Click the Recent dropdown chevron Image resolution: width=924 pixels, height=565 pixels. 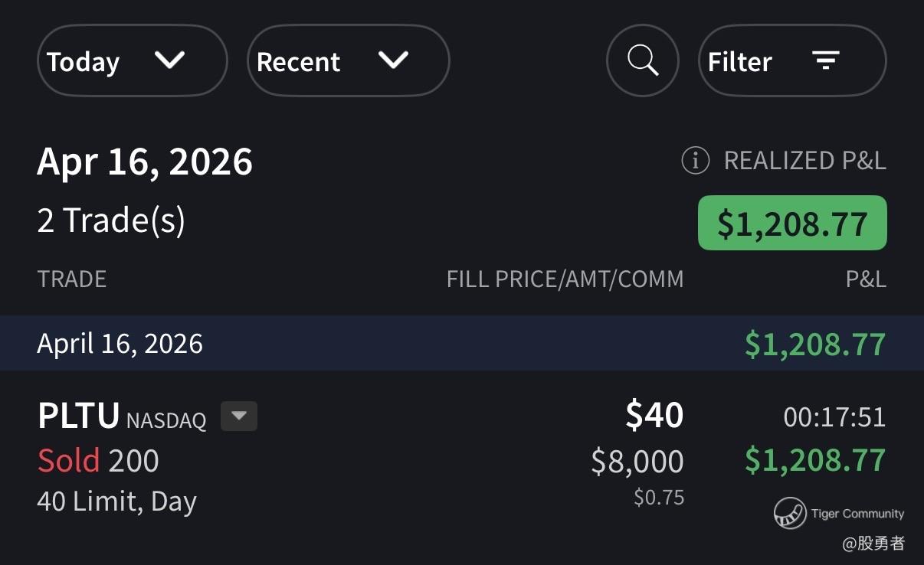393,60
